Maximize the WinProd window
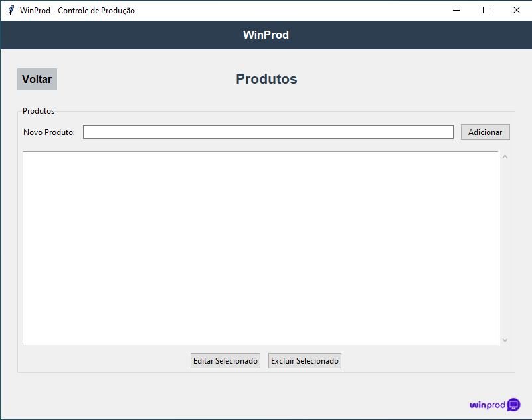This screenshot has width=532, height=420. (x=486, y=10)
